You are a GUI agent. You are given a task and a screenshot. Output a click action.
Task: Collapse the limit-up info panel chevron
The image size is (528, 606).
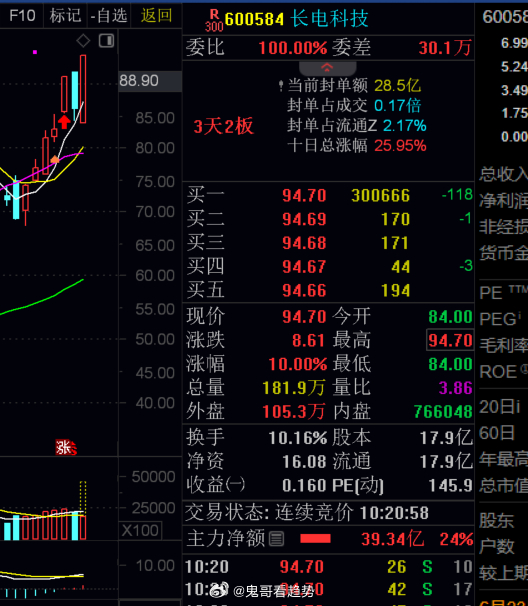coord(327,68)
